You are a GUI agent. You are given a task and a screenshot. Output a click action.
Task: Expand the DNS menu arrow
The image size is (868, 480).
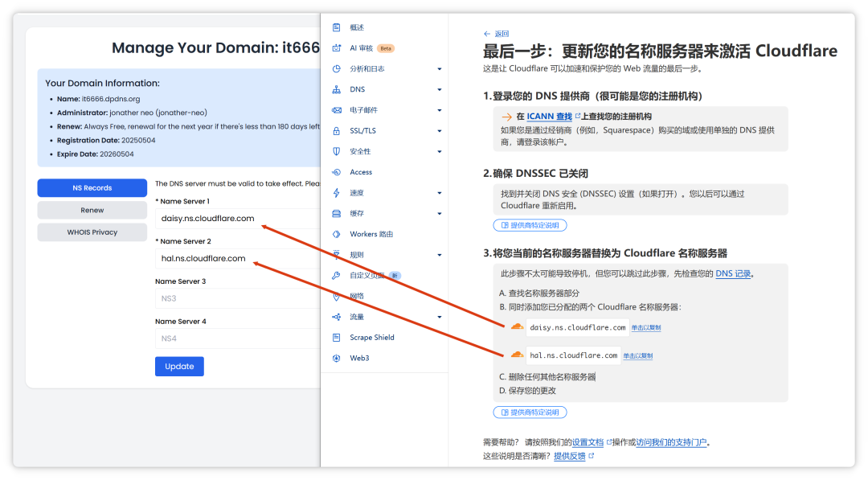pyautogui.click(x=440, y=90)
